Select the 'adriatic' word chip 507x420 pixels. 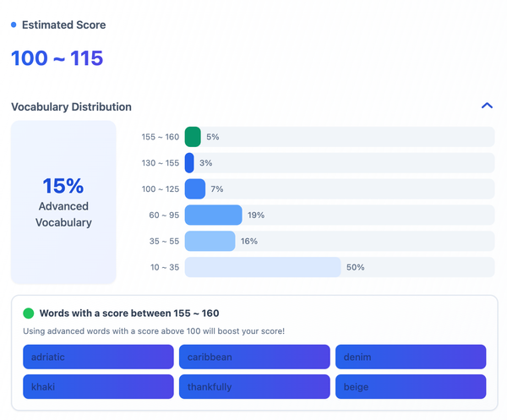pyautogui.click(x=98, y=357)
